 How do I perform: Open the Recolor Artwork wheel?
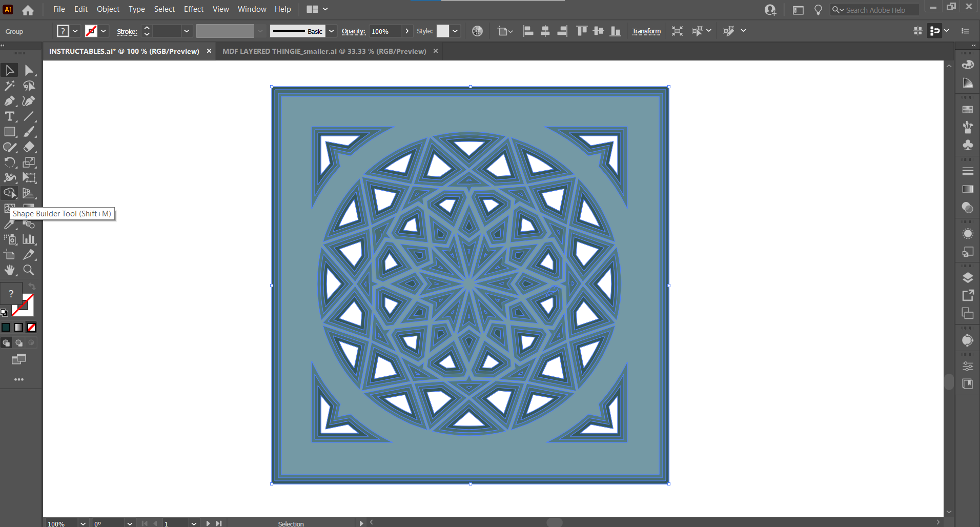[477, 31]
